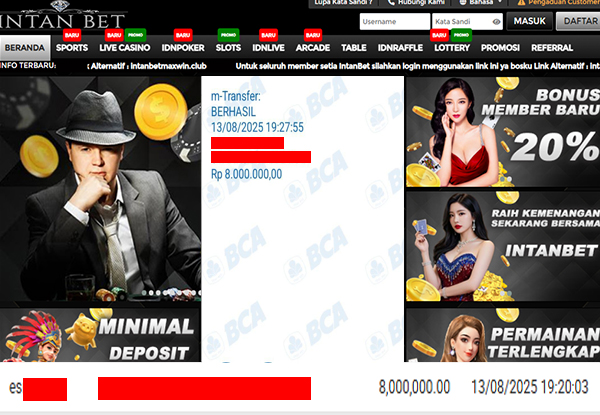Open the Bonus Member Baru 20% banner

pyautogui.click(x=503, y=132)
